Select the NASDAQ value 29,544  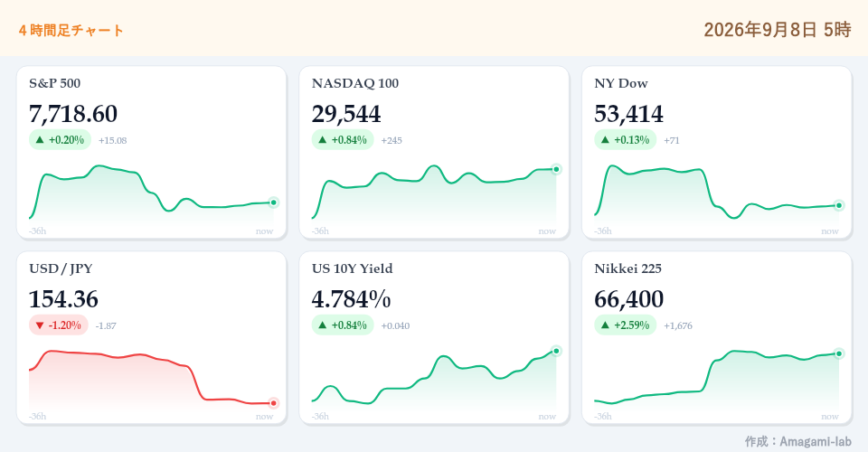pos(346,114)
